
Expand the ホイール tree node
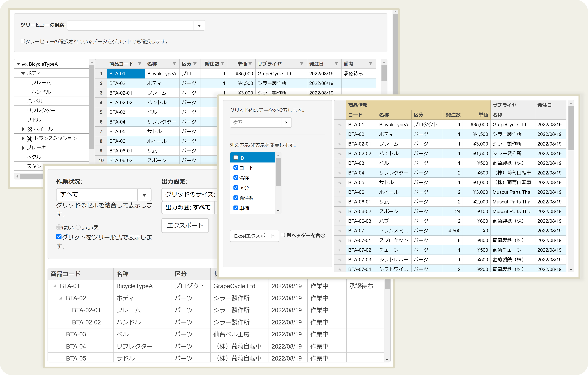(23, 129)
